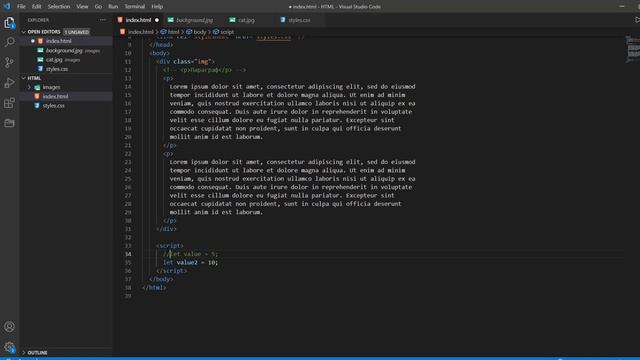
Task: Click the EXPLORER panel title
Action: 38,20
